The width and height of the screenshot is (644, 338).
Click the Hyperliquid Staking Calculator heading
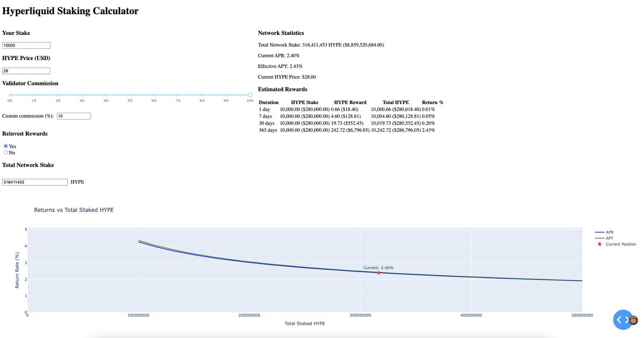click(x=70, y=11)
